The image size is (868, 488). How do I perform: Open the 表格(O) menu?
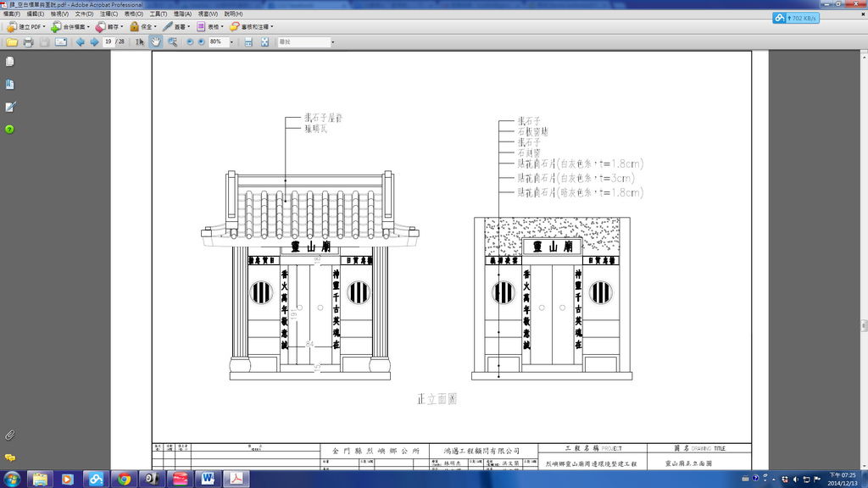pyautogui.click(x=133, y=14)
